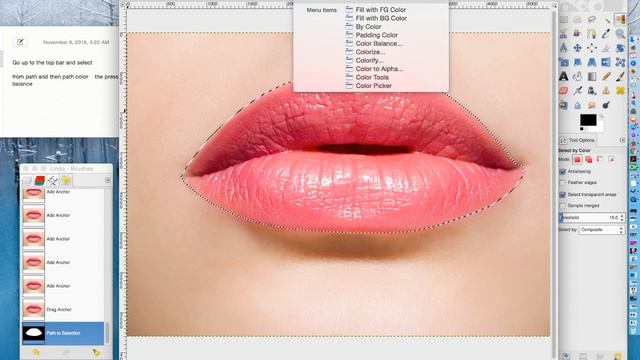Image resolution: width=640 pixels, height=360 pixels.
Task: Click the white background color swatch
Action: 599,127
